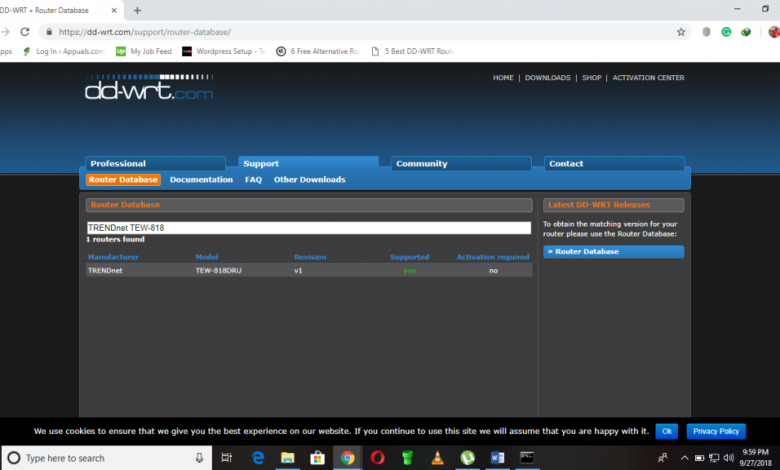Open SHOP in the top navigation
This screenshot has width=780, height=470.
click(591, 78)
